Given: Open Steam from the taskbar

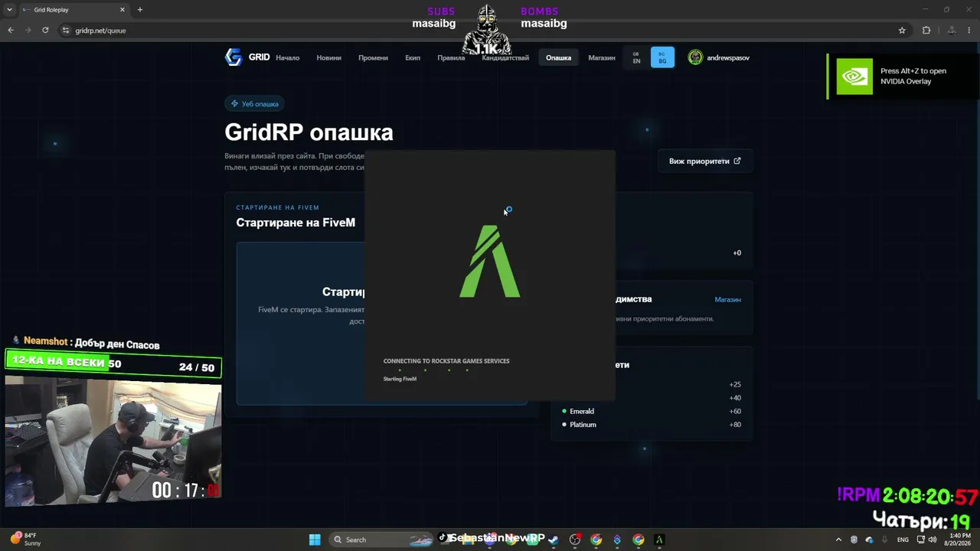Looking at the screenshot, I should [x=554, y=540].
